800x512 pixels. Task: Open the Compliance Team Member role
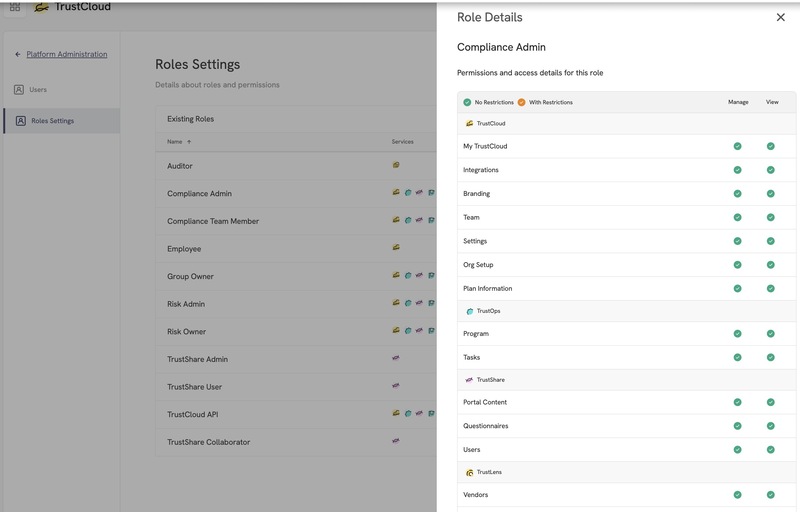tap(296, 221)
